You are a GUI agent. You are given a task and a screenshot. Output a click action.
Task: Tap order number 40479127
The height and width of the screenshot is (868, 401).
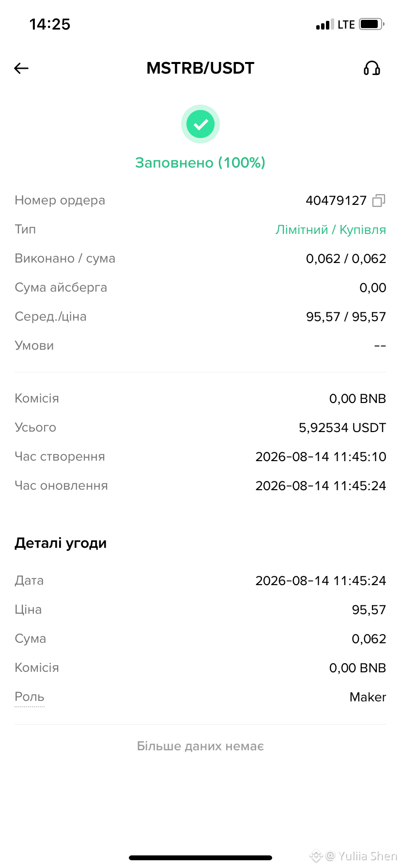[x=336, y=201]
